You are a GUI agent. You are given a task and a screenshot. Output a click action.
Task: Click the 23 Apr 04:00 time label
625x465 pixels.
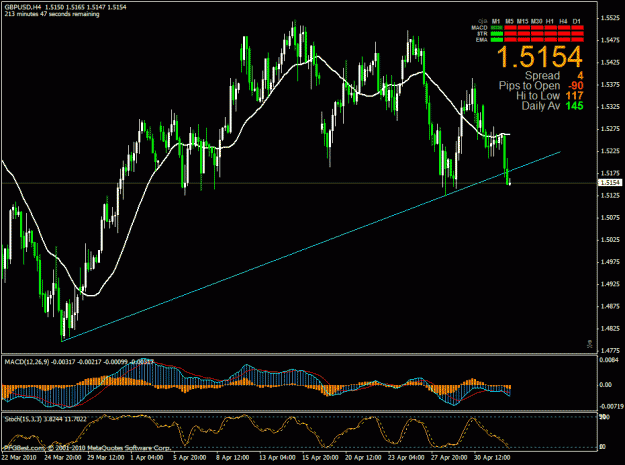[405, 457]
